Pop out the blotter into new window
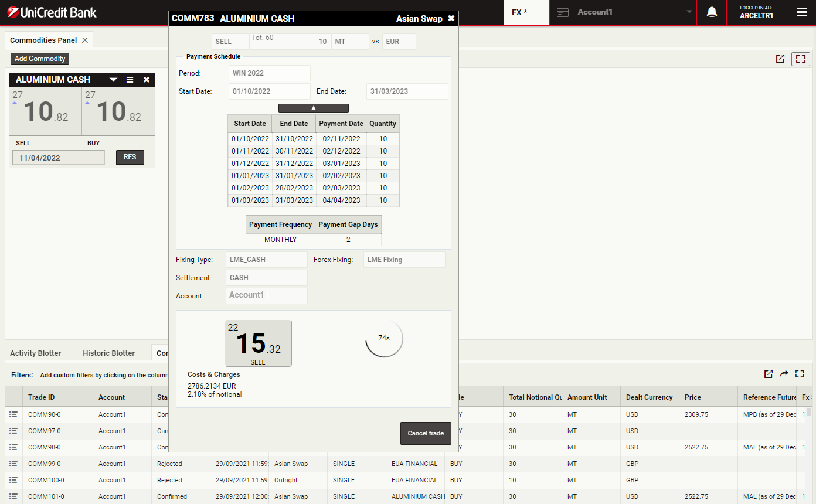This screenshot has height=504, width=816. (768, 374)
